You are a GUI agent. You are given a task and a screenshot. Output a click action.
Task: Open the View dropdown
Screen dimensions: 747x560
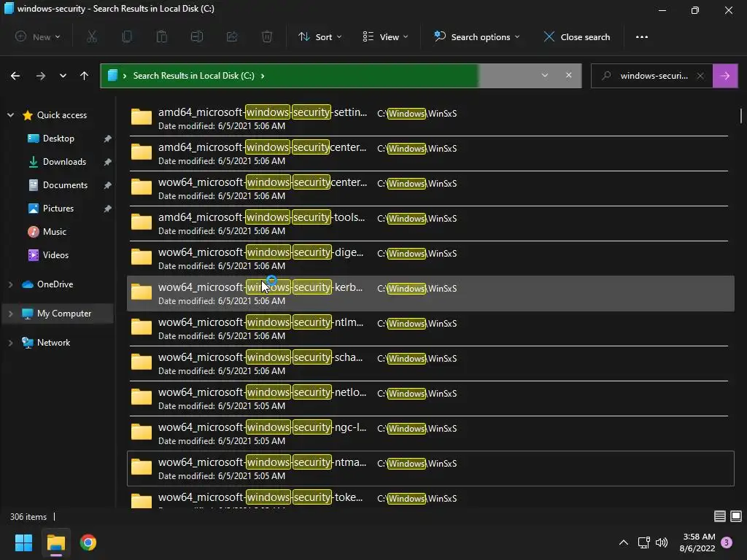385,36
